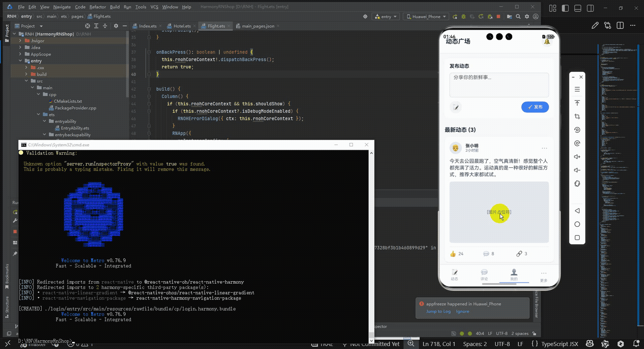Select CMakeLists.txt in project tree

68,101
